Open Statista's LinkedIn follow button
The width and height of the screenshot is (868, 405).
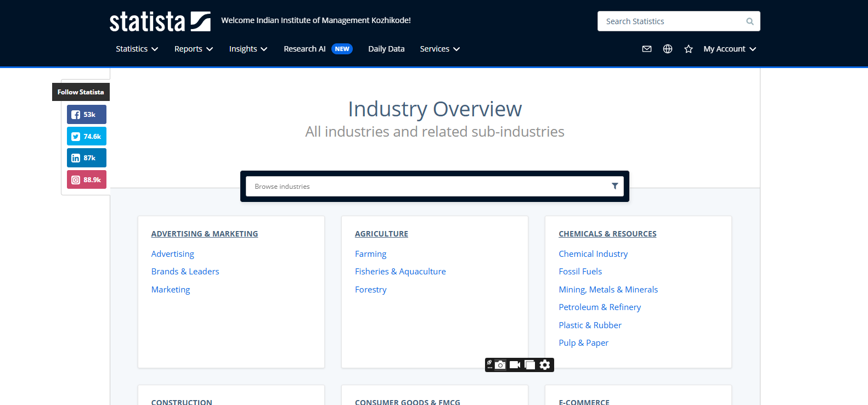[x=86, y=158]
